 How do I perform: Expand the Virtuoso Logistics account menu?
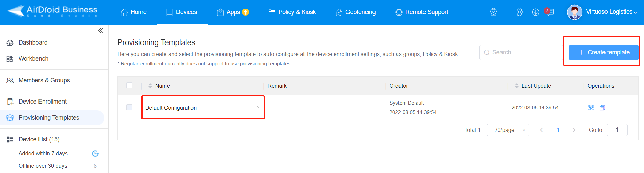coord(611,12)
